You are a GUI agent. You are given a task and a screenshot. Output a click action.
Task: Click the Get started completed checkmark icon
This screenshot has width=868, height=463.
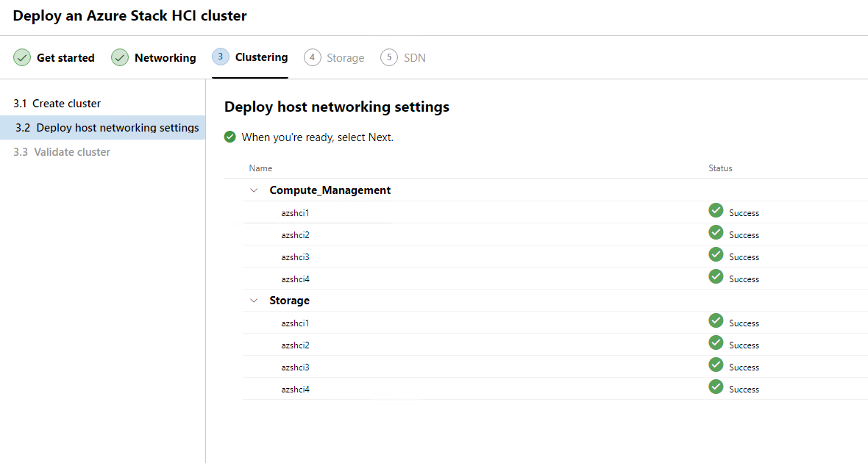(22, 57)
